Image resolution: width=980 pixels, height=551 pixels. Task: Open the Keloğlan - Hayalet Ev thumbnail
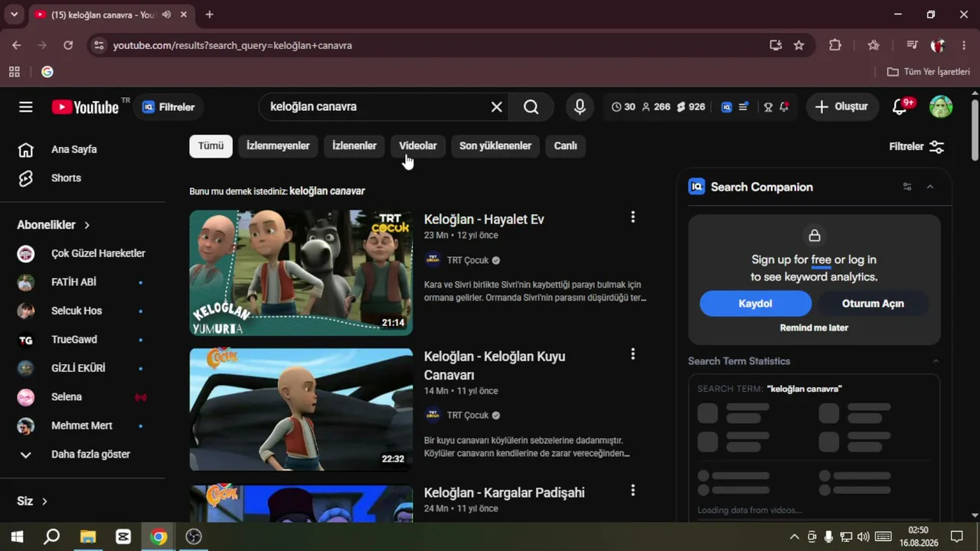point(301,273)
